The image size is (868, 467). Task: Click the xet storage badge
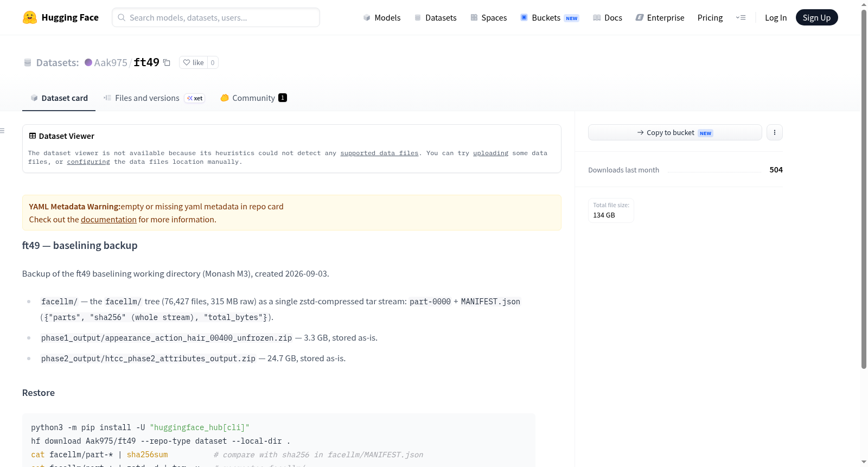click(195, 98)
